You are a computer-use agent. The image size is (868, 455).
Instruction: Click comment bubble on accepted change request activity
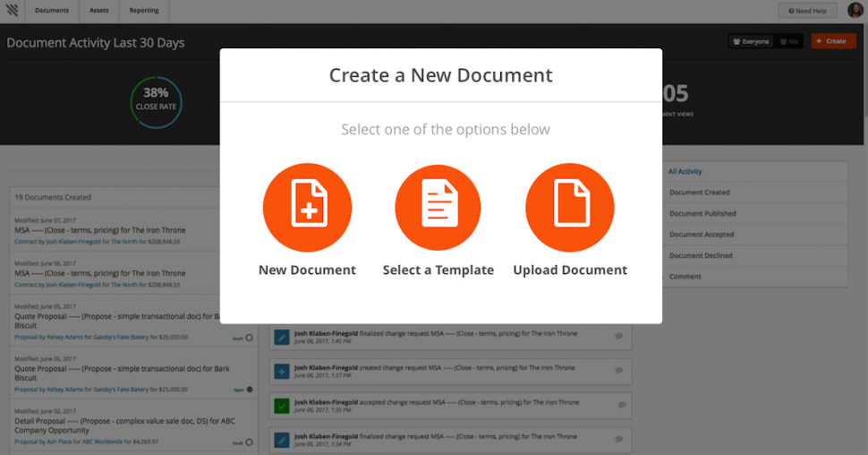pyautogui.click(x=622, y=405)
